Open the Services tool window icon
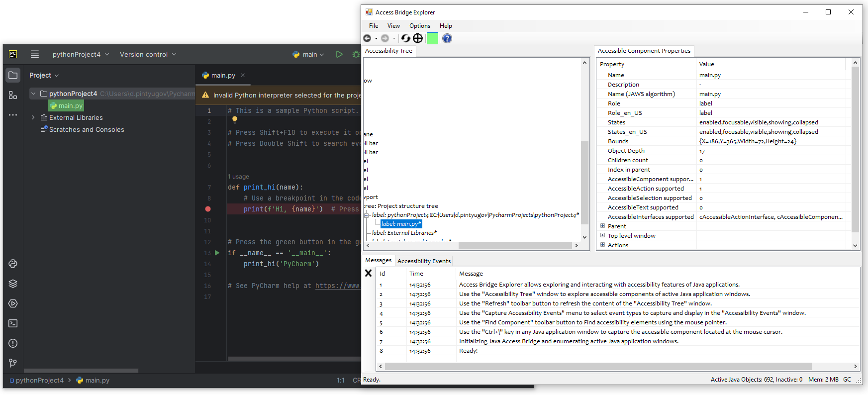The height and width of the screenshot is (395, 868). (13, 303)
